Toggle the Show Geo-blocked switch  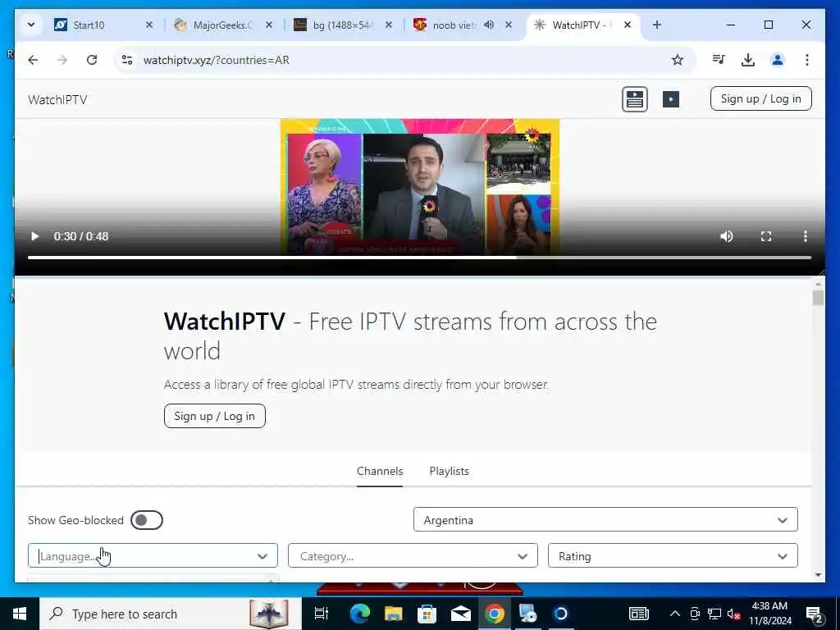point(147,520)
